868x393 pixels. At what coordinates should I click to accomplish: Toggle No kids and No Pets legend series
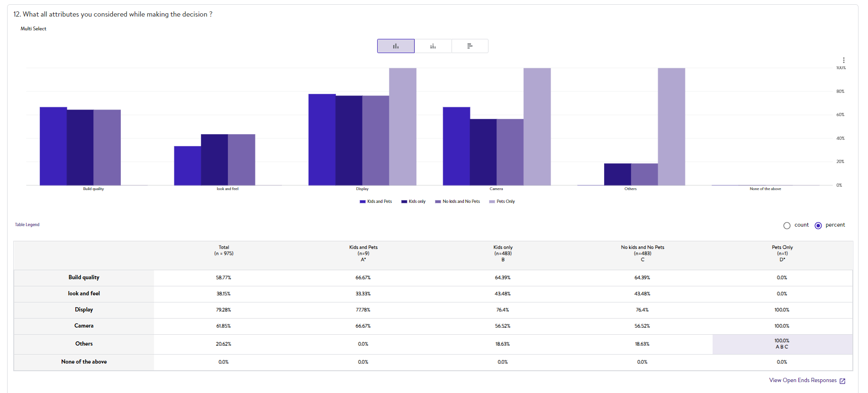pos(457,201)
